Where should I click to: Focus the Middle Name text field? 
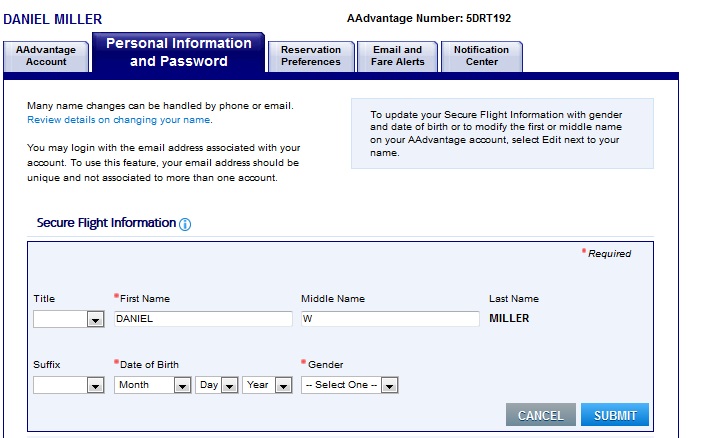coord(390,319)
